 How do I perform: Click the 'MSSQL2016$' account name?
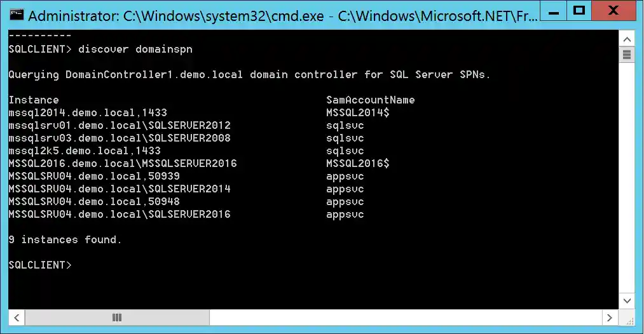[358, 164]
